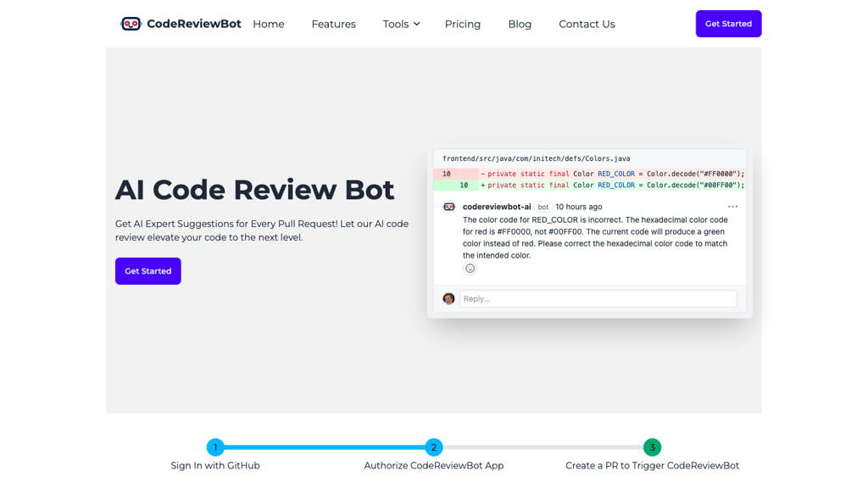Select step 2 Authorize CodeReviewBot App circle
868x488 pixels.
[x=434, y=446]
